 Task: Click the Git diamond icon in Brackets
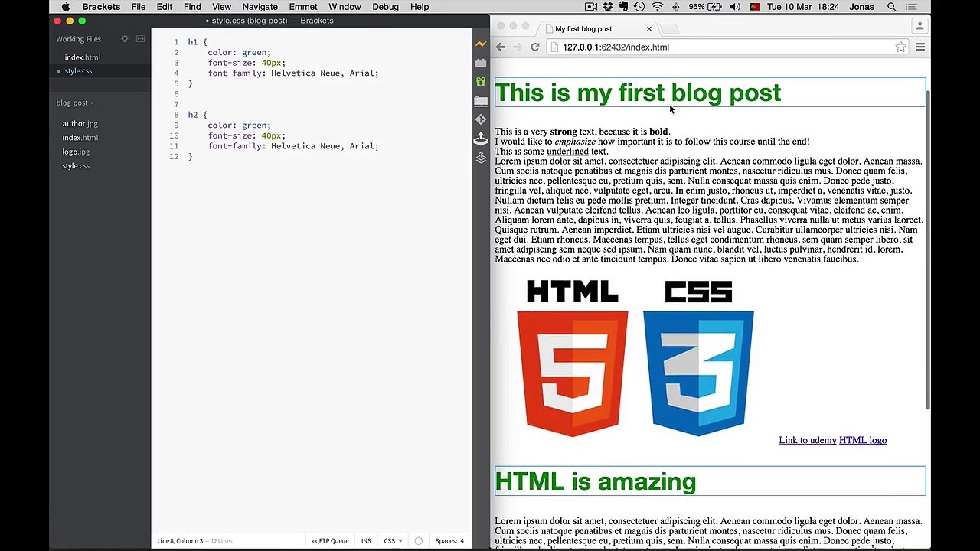point(481,119)
